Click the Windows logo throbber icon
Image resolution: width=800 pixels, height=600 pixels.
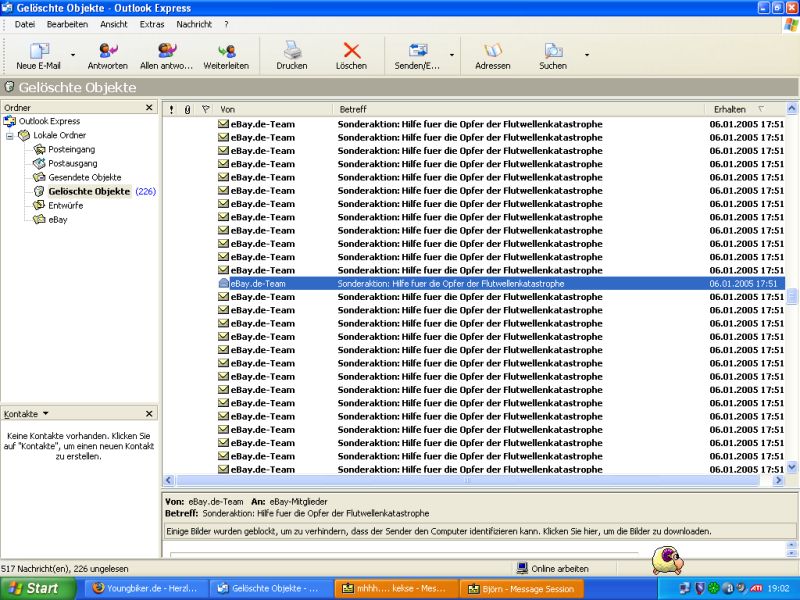pyautogui.click(x=791, y=25)
